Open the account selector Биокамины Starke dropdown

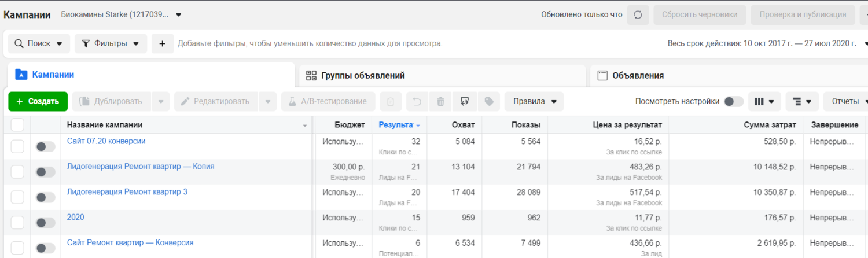click(121, 14)
